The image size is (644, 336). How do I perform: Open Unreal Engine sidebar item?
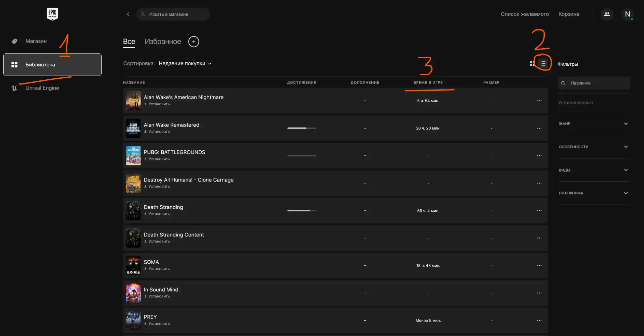pos(42,88)
